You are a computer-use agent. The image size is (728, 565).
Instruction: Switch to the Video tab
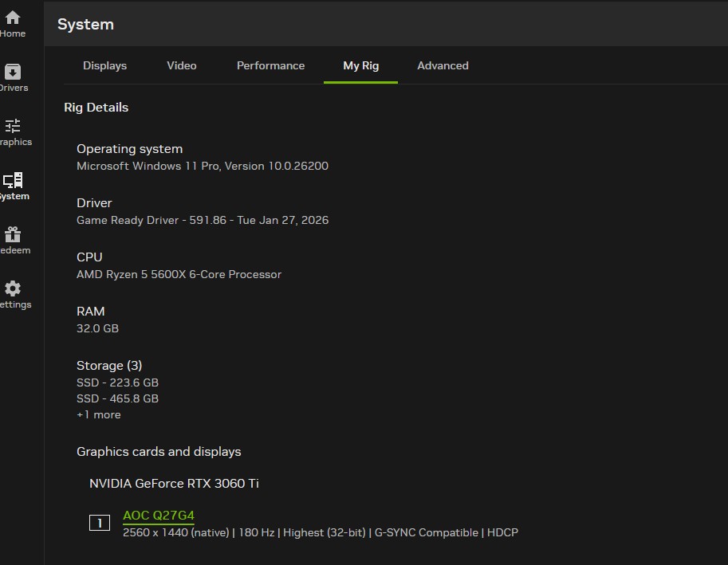182,65
